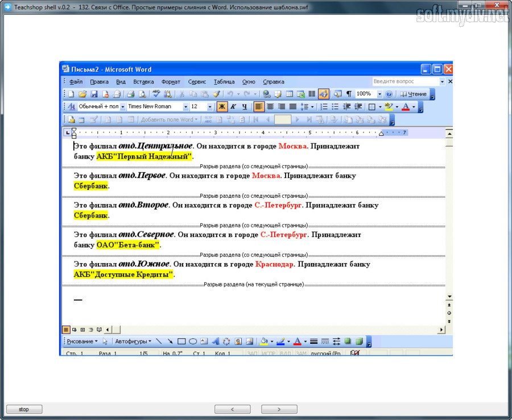Open the Таблица menu
Viewport: 512px width, 420px height.
point(224,82)
